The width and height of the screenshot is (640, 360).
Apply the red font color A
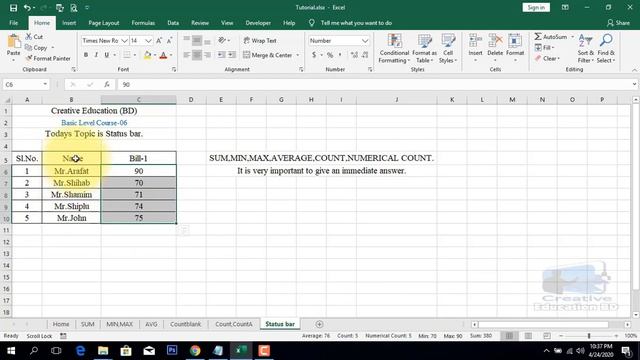[x=163, y=55]
